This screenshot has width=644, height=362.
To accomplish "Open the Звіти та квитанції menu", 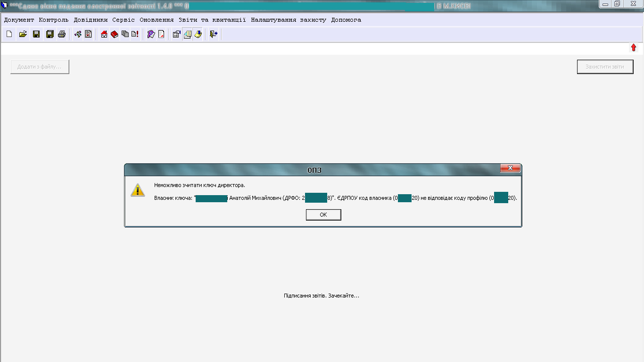I will tap(212, 20).
